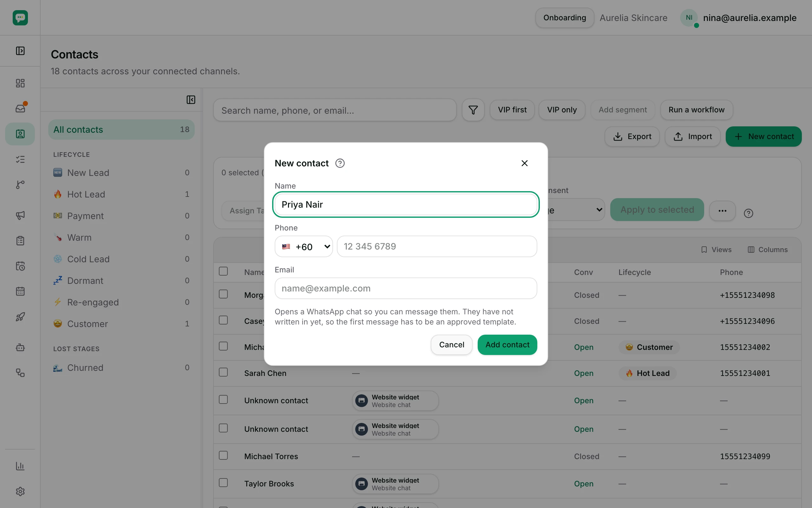Open the consent dropdown behind the dialog
Screen dimensions: 812x508
coord(576,210)
